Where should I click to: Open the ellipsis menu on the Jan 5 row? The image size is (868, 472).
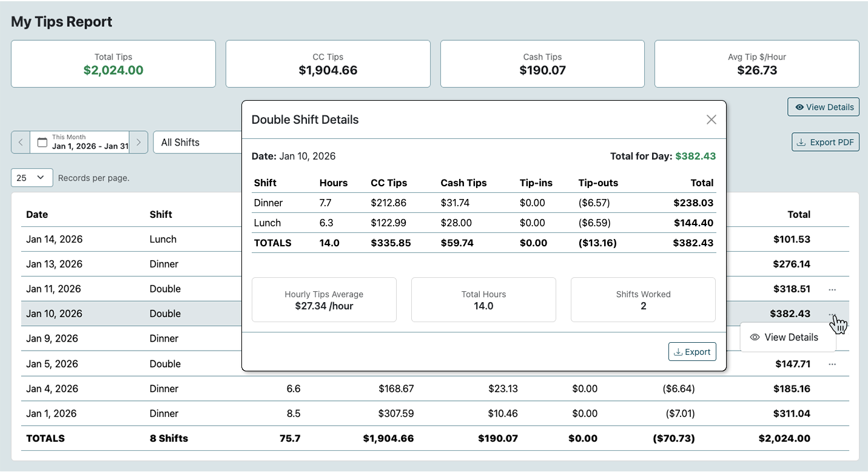coord(832,365)
